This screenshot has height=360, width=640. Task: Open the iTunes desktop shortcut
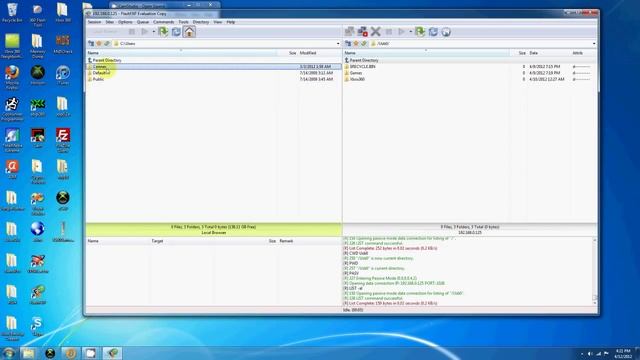tap(63, 75)
